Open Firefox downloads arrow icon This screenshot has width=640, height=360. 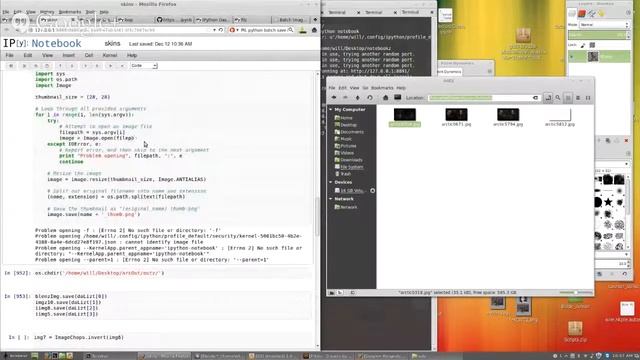(303, 30)
